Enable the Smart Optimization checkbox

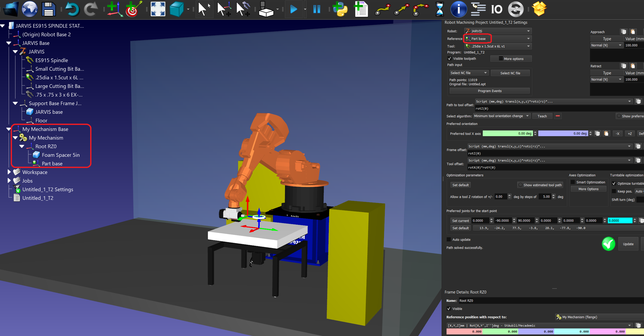pos(573,182)
